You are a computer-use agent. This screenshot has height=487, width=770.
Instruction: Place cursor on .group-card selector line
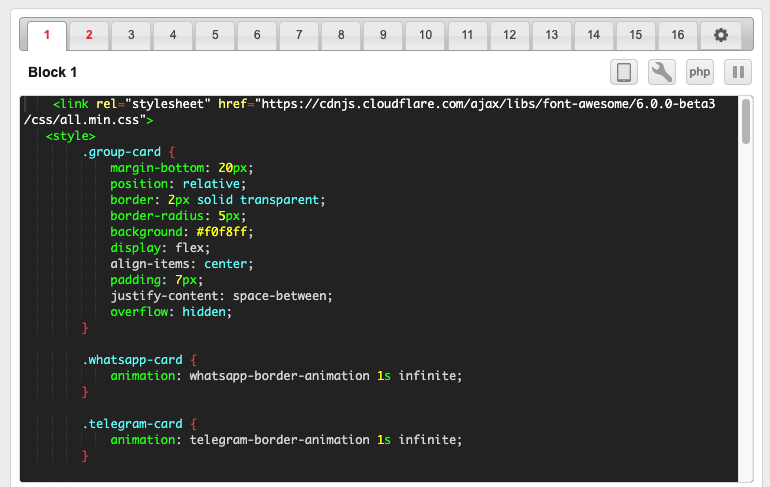pyautogui.click(x=118, y=152)
